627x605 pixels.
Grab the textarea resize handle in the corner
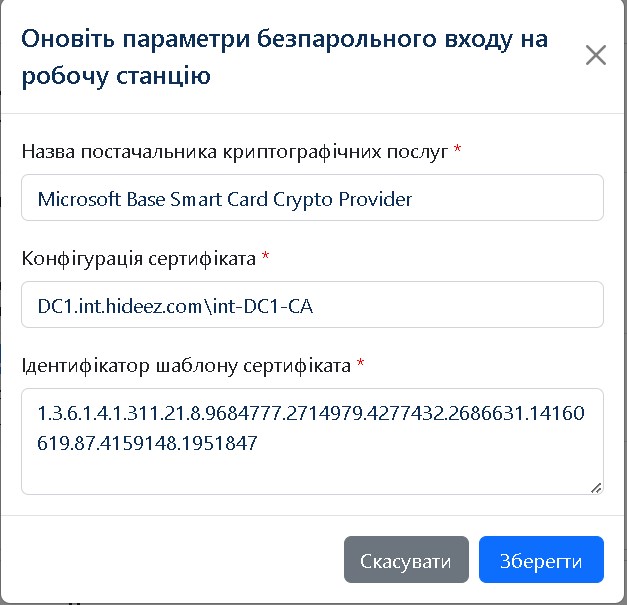coord(596,487)
